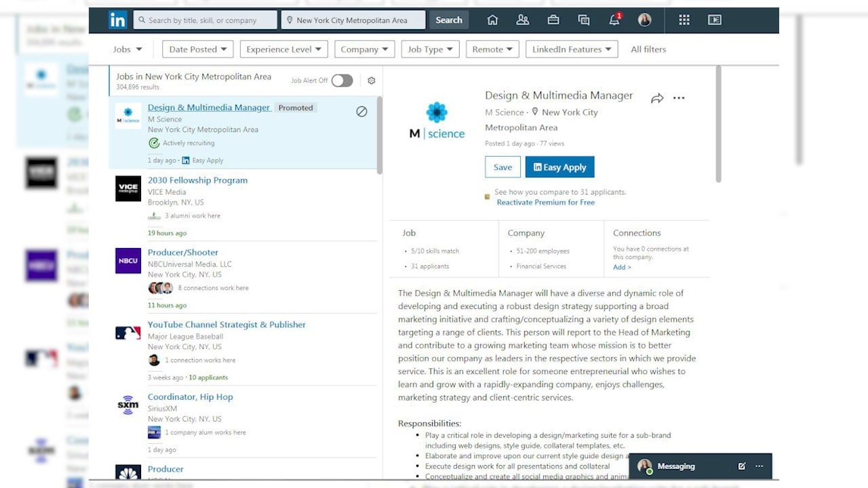Open YouTube Channel Strategist & Publisher job

tap(226, 325)
